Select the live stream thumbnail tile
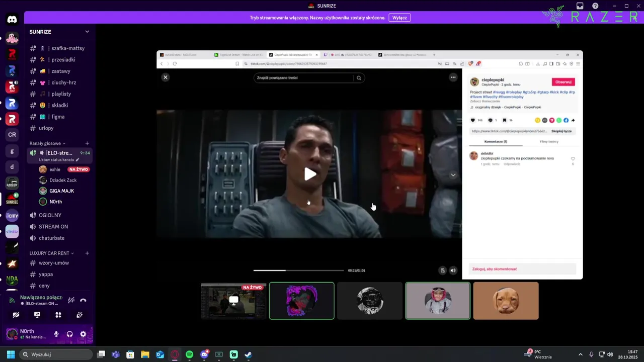 233,301
